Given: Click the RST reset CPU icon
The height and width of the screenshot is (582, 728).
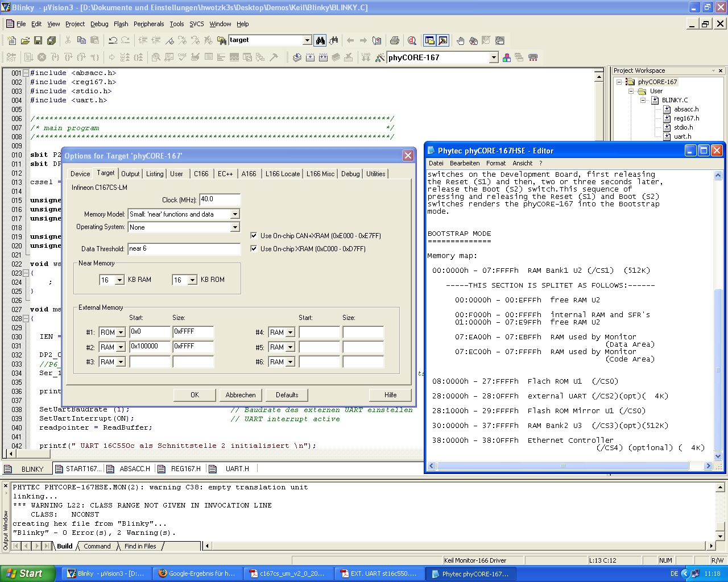Looking at the screenshot, I should (11, 57).
